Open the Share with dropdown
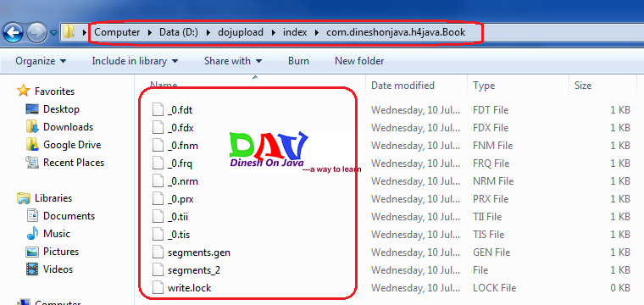The height and width of the screenshot is (305, 644). [x=233, y=61]
